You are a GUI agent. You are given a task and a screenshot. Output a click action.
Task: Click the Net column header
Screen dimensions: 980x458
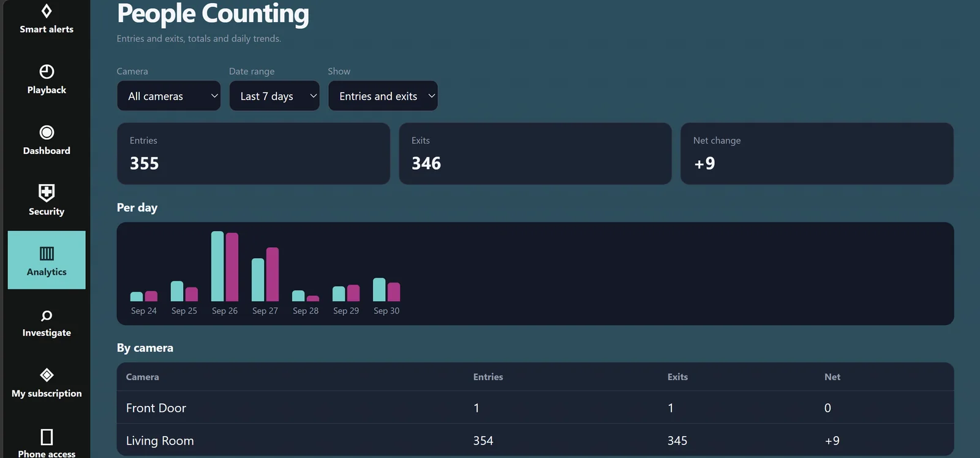(832, 377)
